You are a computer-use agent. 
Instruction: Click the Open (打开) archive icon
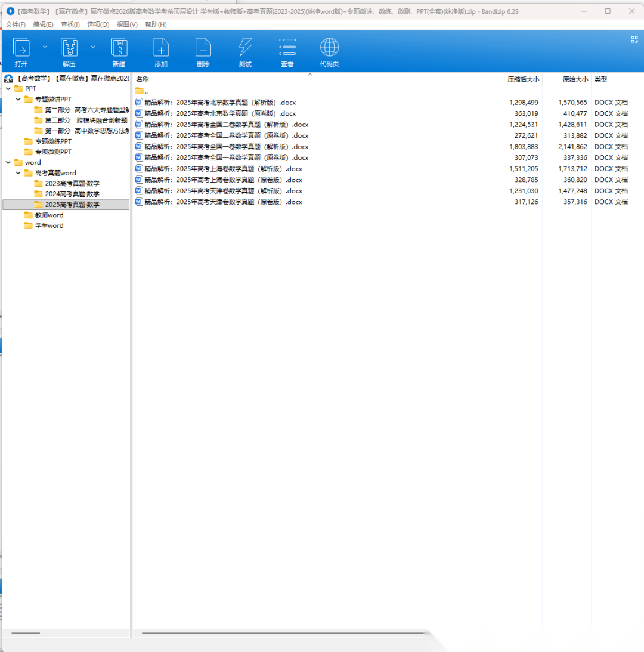[21, 48]
